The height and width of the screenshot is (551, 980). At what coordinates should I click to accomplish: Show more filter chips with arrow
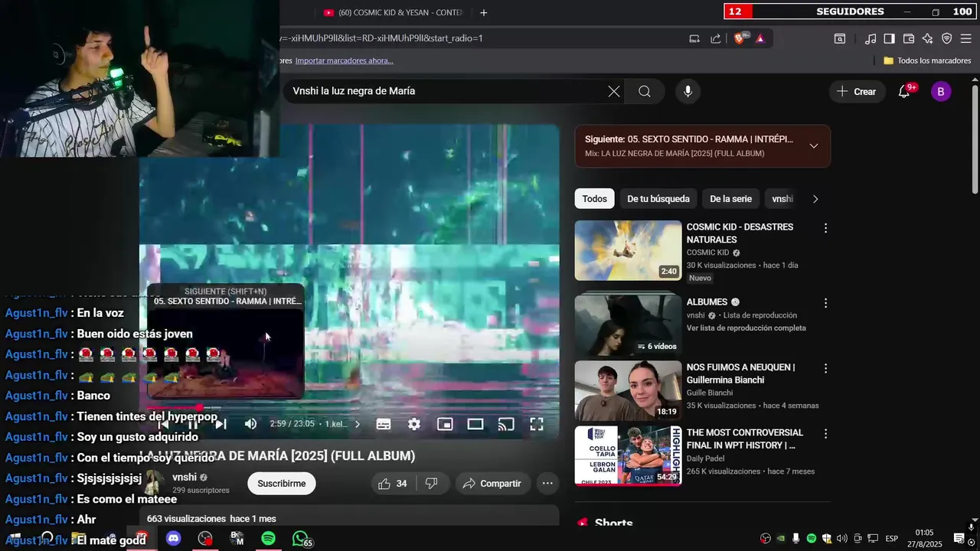(x=815, y=199)
